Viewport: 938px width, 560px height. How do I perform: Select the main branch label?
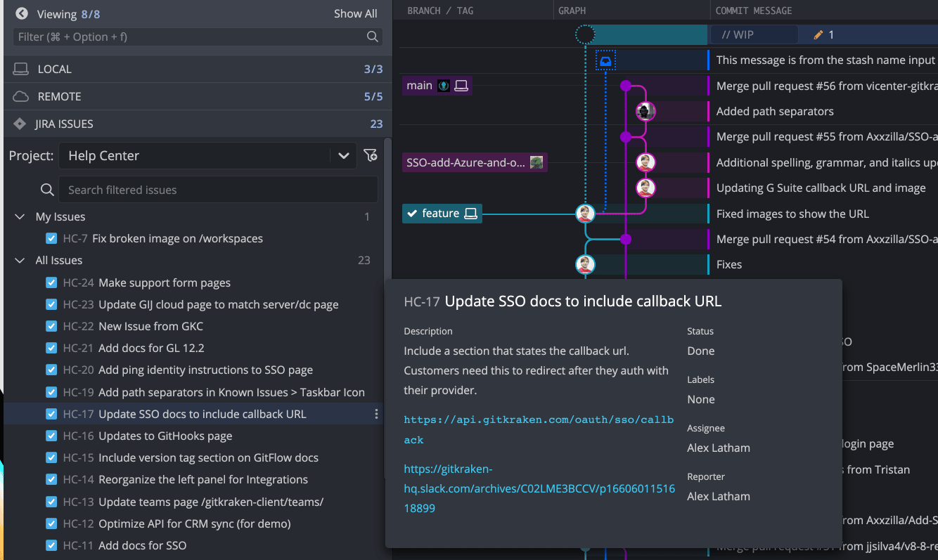(x=437, y=86)
